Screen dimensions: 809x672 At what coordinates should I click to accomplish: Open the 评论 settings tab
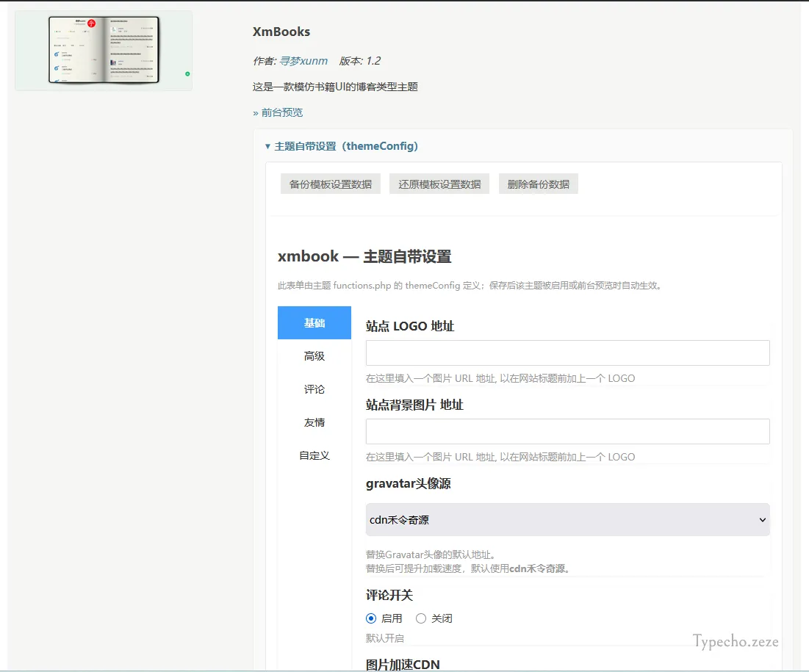point(314,389)
